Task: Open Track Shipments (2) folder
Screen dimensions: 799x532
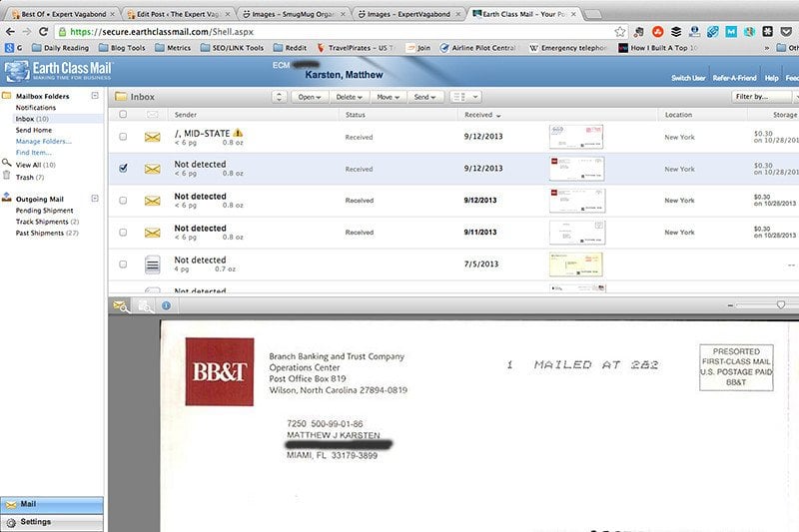Action: [47, 222]
